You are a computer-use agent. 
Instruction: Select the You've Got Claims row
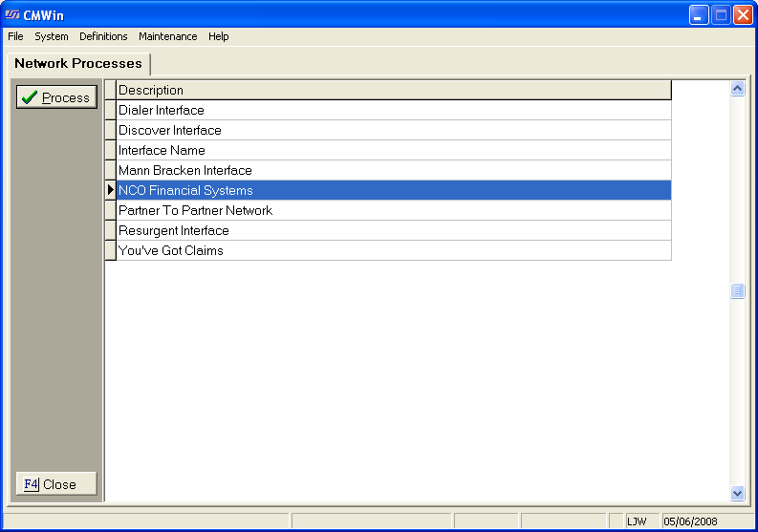(393, 250)
